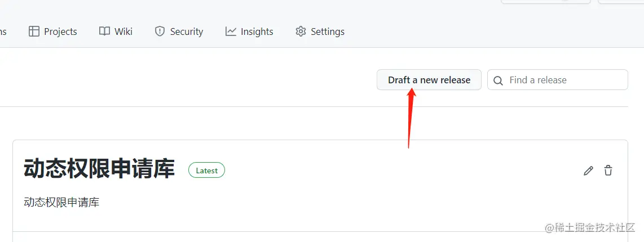This screenshot has width=644, height=242.
Task: Click the Projects table icon
Action: [x=34, y=32]
